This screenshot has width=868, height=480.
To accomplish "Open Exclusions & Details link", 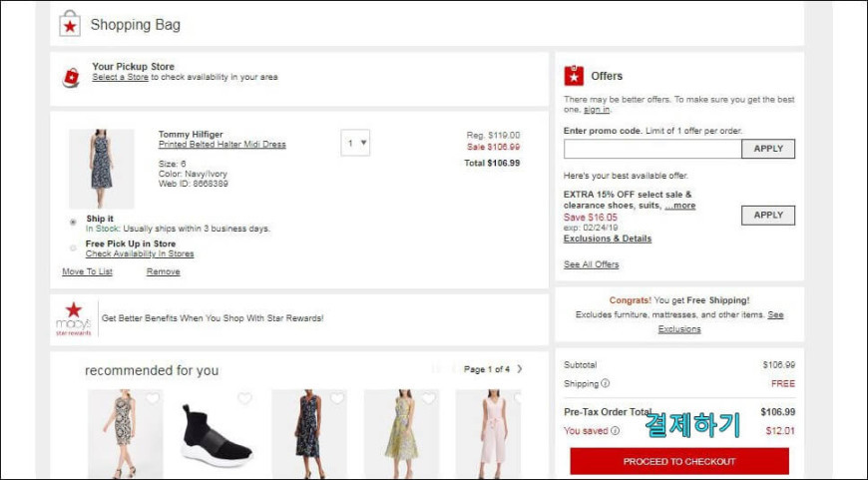I will click(x=608, y=239).
